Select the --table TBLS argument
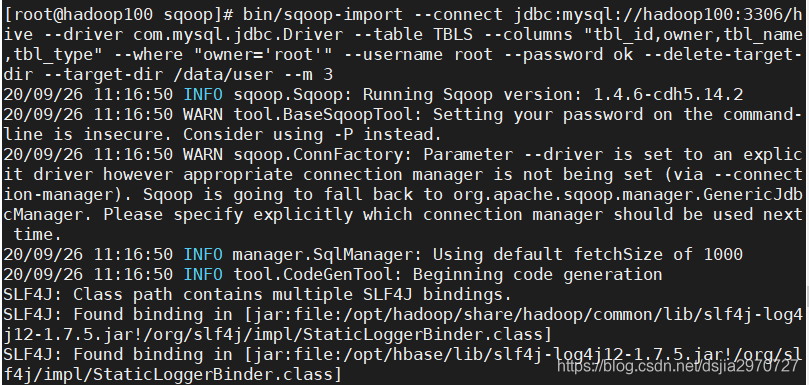The image size is (809, 385). coord(413,35)
